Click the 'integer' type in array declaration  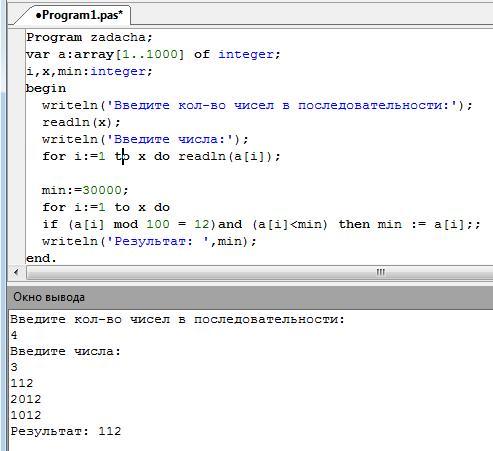click(x=246, y=54)
